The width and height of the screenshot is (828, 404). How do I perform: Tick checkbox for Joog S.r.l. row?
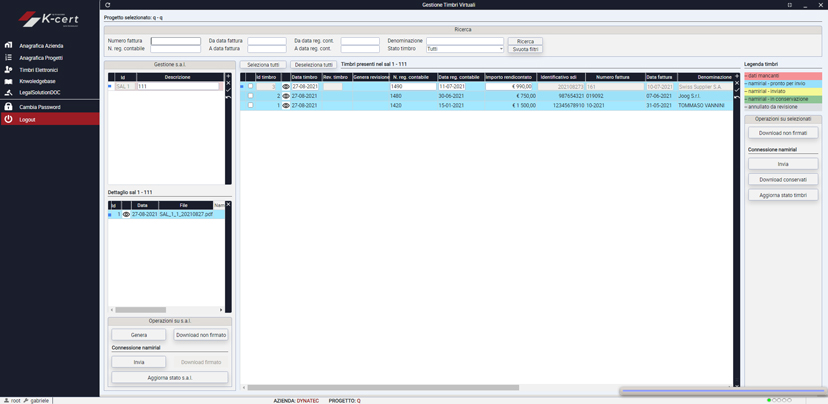point(250,96)
